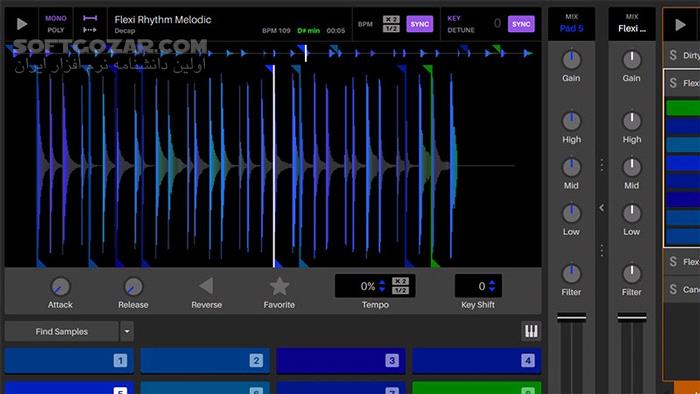Open the dropdown next to Find Samples
This screenshot has height=394, width=700.
[127, 332]
